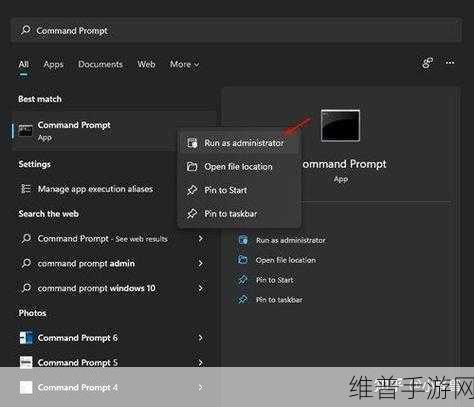The image size is (474, 407).
Task: Choose Run as administrator in context menu
Action: pos(239,143)
